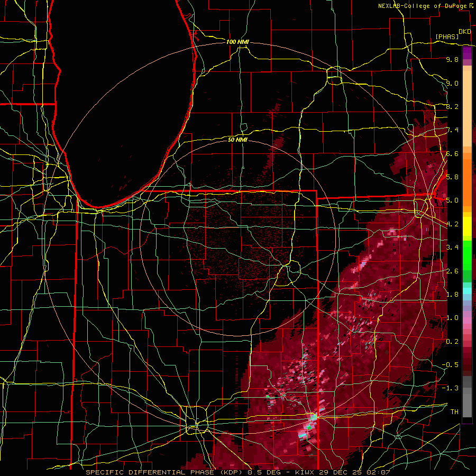The height and width of the screenshot is (476, 476).
Task: Click the 0.2 value on the color scale
Action: tap(452, 341)
